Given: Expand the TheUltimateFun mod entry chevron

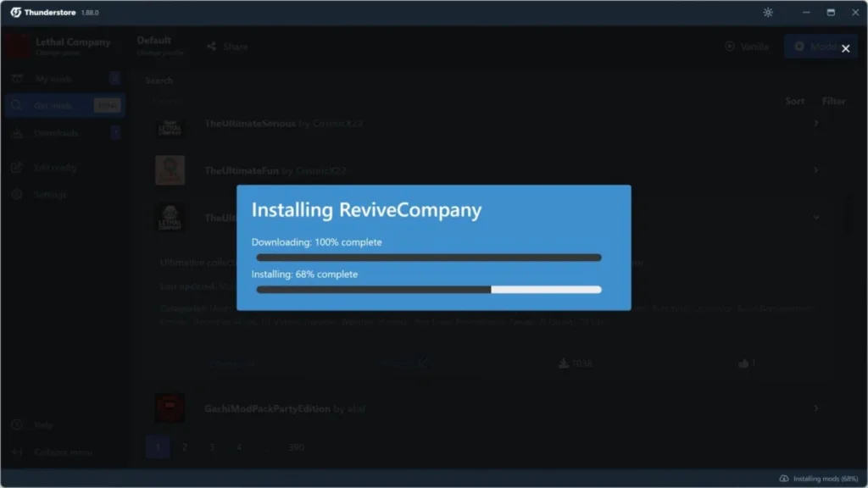Looking at the screenshot, I should (816, 170).
